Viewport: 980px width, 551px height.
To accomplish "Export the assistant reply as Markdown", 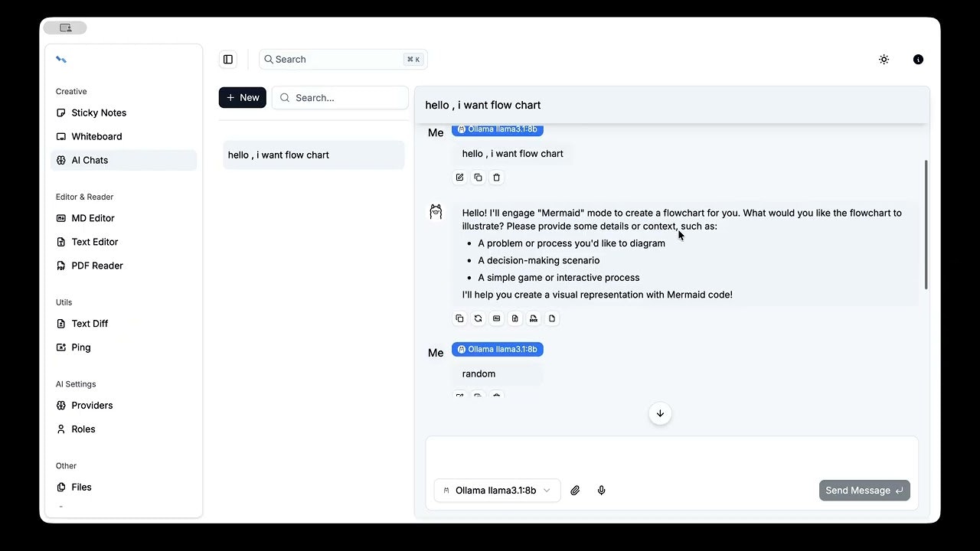I will point(496,318).
